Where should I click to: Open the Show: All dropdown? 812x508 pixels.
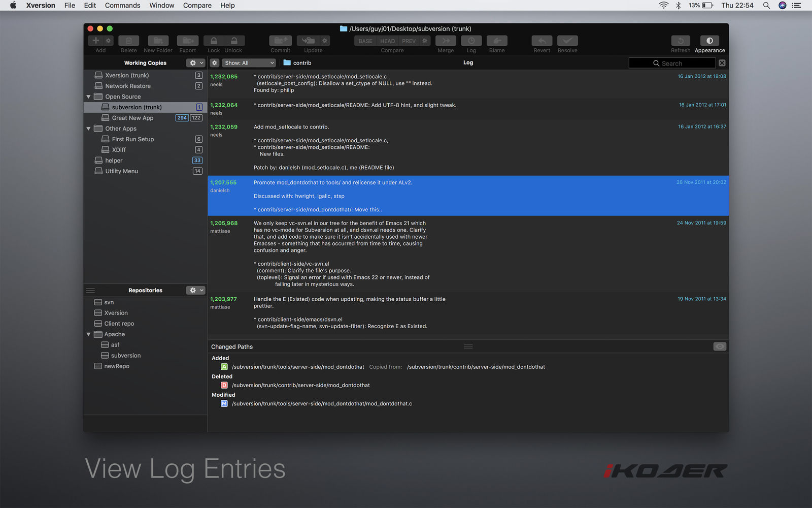249,63
